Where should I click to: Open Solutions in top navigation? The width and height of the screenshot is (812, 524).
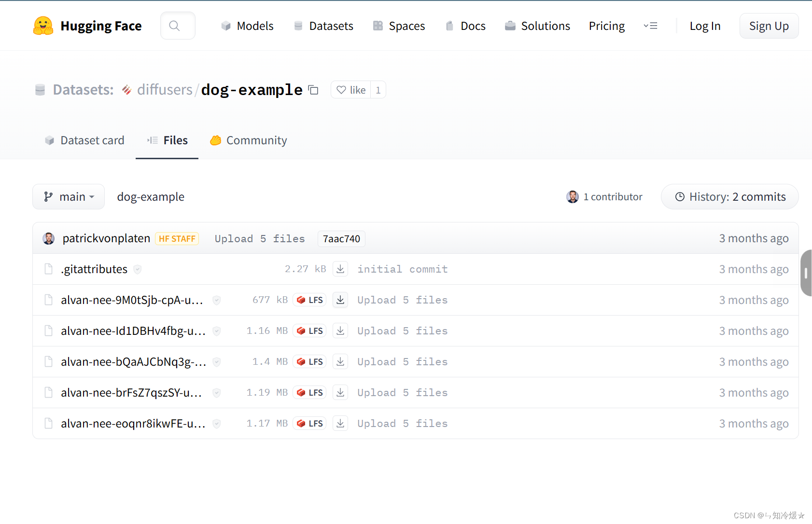tap(537, 26)
